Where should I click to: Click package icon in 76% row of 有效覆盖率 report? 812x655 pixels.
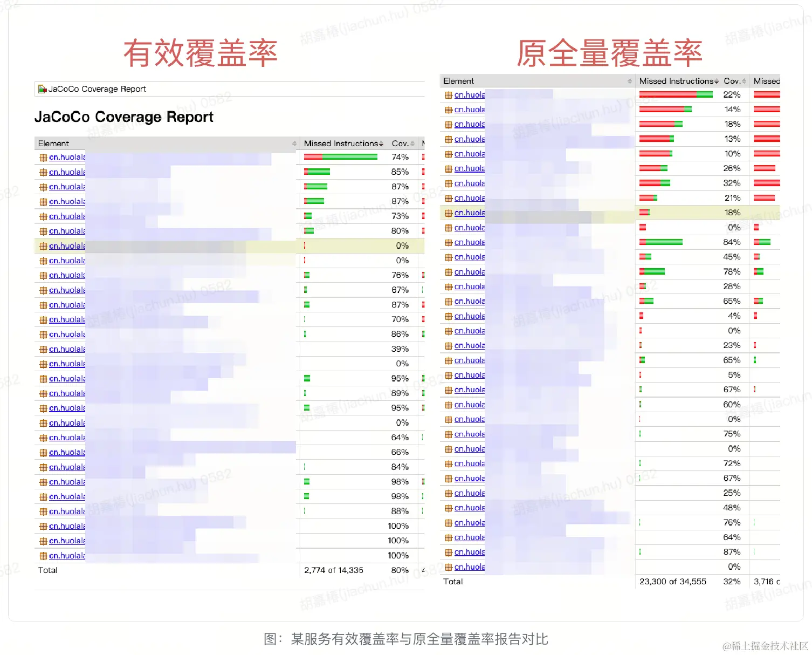43,275
